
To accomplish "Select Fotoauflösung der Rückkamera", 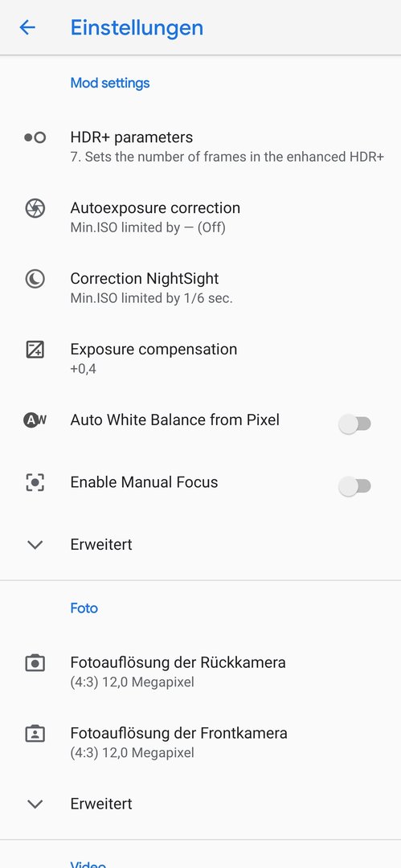I will pos(201,671).
